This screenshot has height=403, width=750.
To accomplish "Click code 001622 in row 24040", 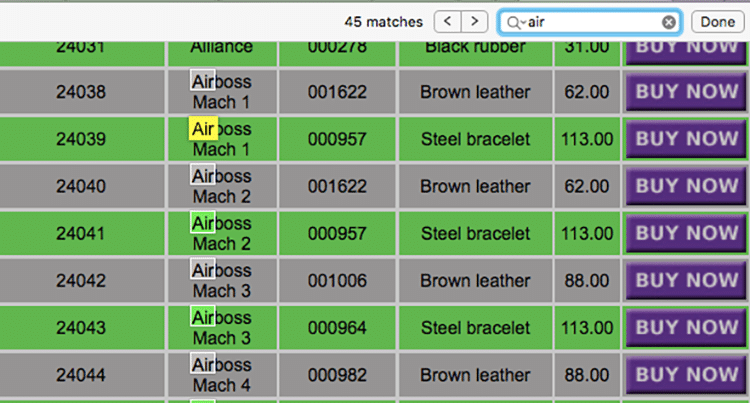I will (x=337, y=186).
